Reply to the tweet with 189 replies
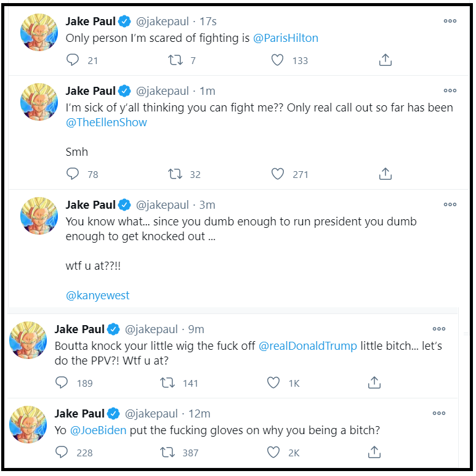The image size is (476, 476). [x=62, y=382]
